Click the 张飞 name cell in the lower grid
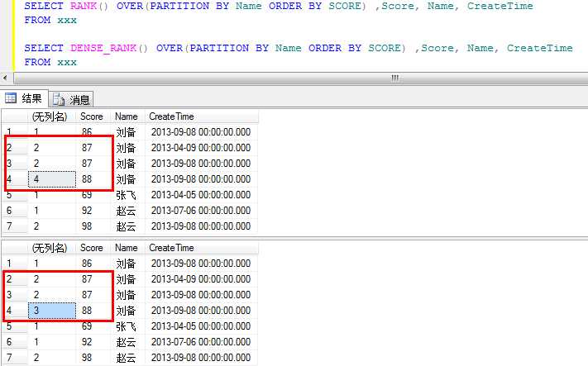The width and height of the screenshot is (588, 366). tap(128, 326)
